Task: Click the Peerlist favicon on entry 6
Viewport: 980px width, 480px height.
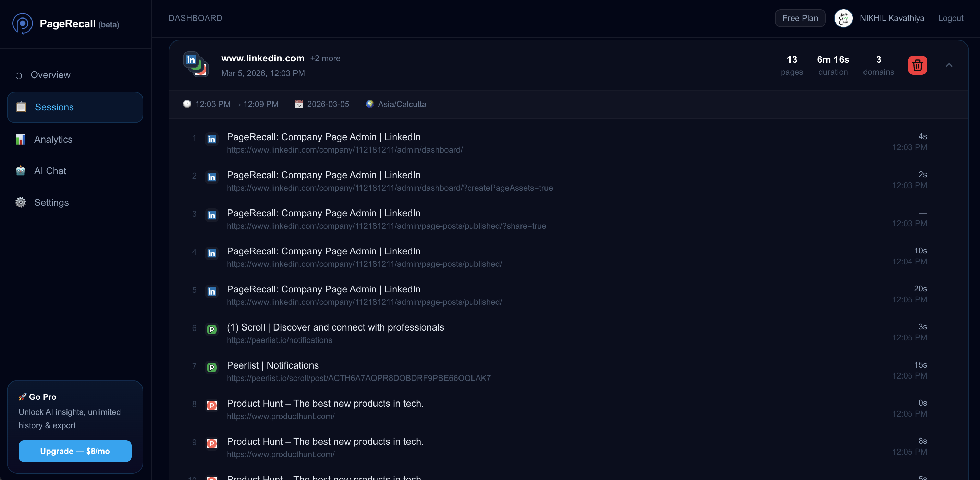Action: [x=211, y=329]
